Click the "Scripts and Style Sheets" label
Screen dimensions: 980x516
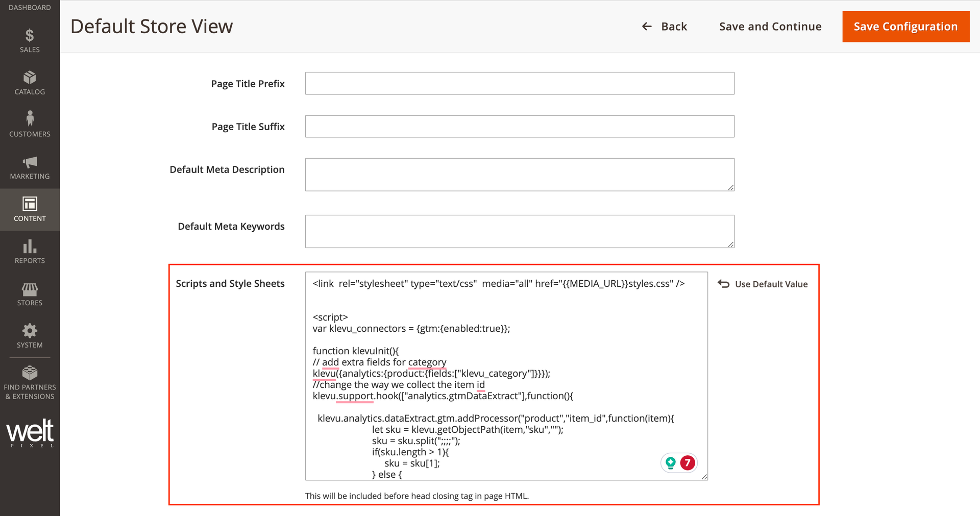[x=230, y=283]
